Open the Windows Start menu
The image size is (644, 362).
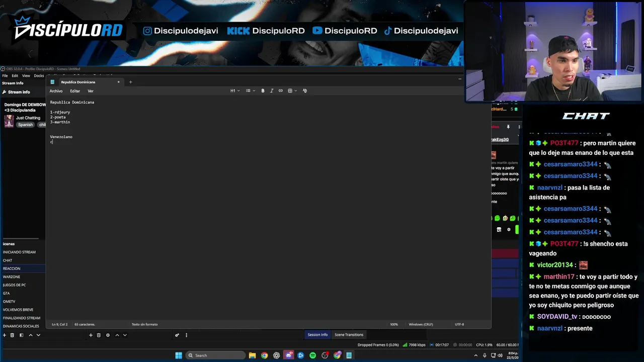179,355
